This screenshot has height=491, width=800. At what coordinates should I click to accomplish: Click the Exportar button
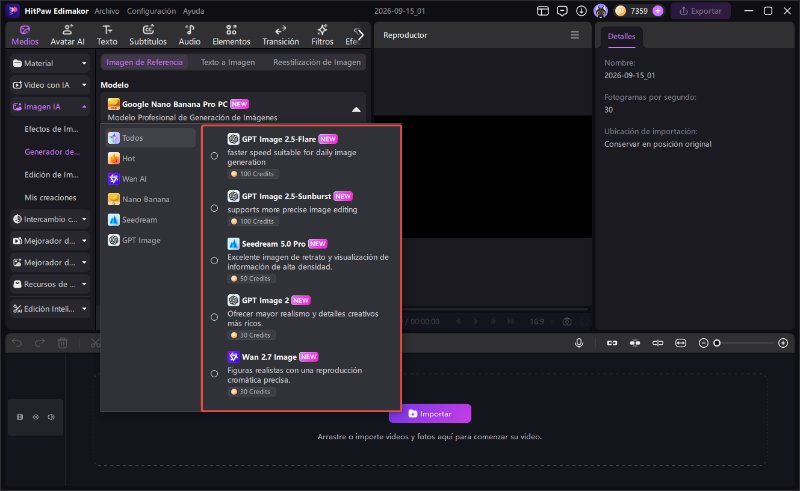[x=700, y=11]
